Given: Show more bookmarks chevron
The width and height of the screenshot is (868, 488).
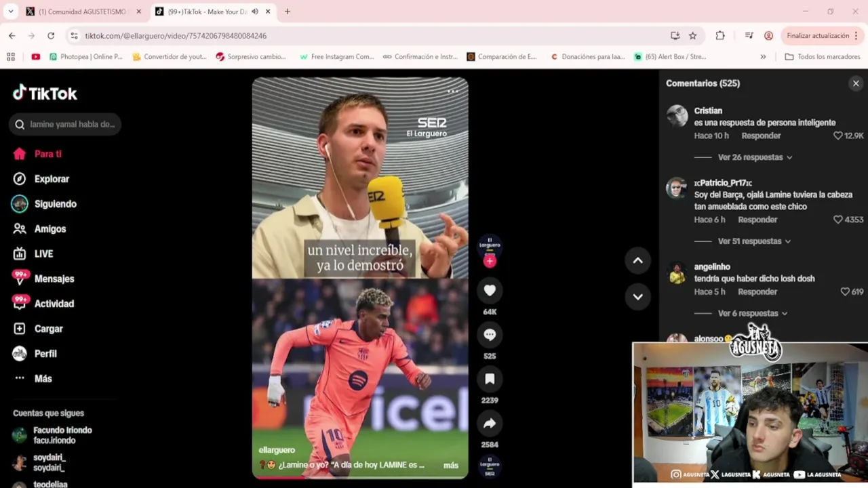Looking at the screenshot, I should tap(763, 57).
